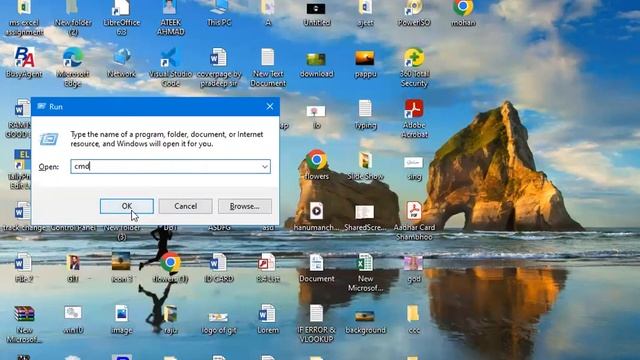Select the GTI desktop icon

[73, 268]
